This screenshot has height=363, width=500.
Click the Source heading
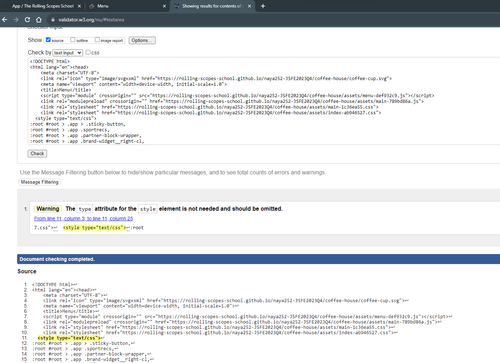27,271
